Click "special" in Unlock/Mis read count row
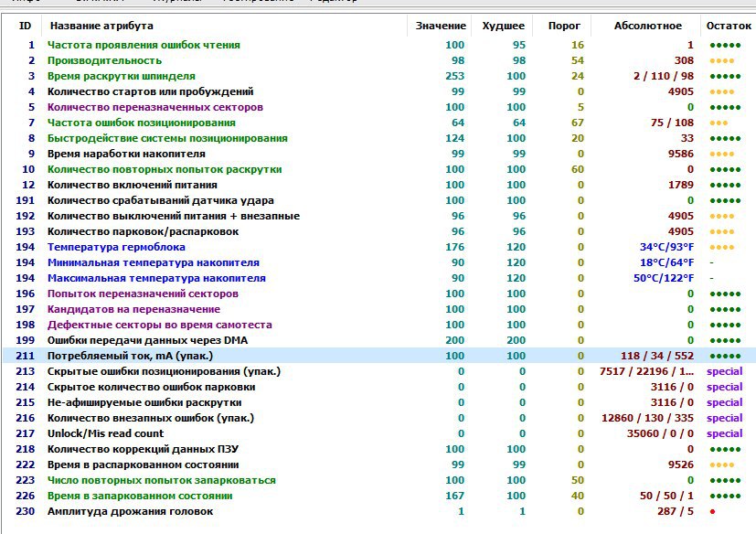 tap(724, 433)
